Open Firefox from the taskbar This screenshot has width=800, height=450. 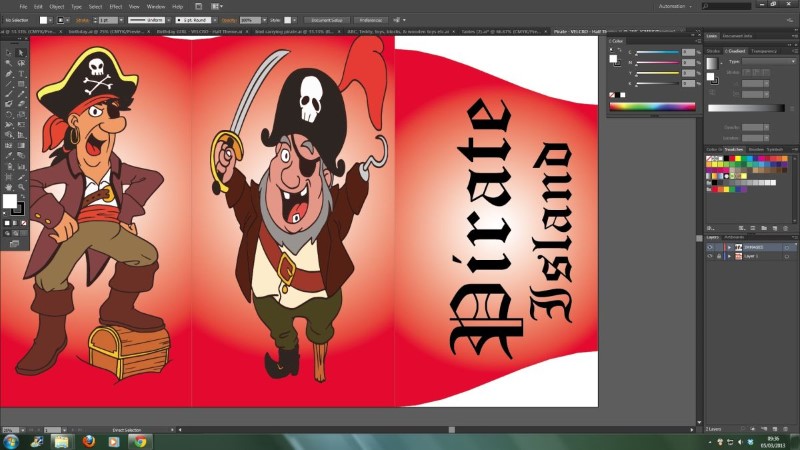[87, 440]
